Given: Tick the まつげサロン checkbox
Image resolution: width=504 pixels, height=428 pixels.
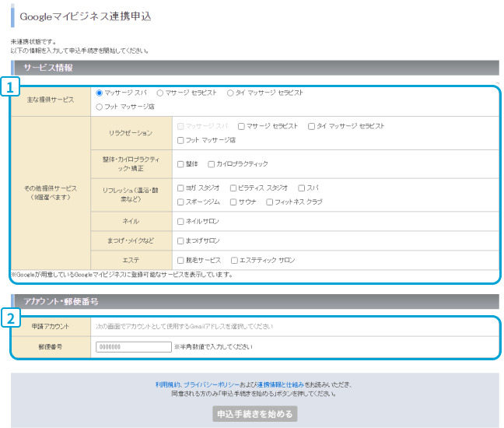Looking at the screenshot, I should coord(181,241).
